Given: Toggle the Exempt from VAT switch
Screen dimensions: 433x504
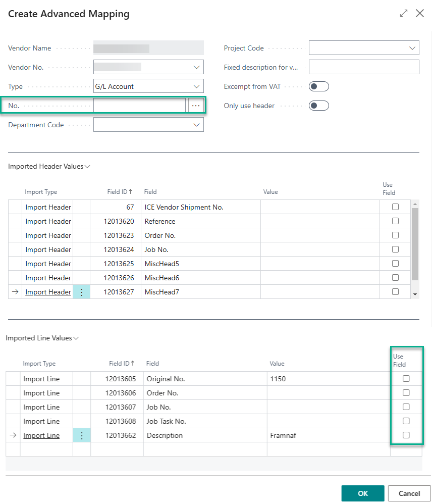Looking at the screenshot, I should (319, 86).
